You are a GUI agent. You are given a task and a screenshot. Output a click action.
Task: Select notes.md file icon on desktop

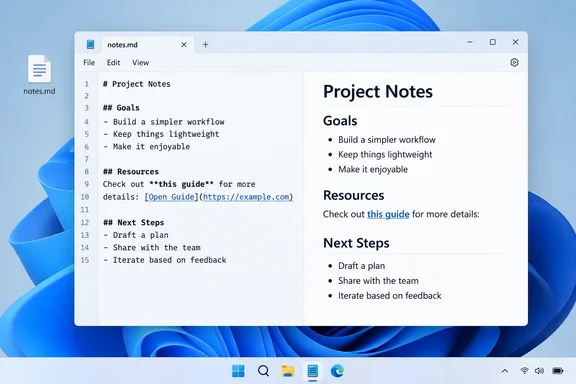[x=39, y=75]
